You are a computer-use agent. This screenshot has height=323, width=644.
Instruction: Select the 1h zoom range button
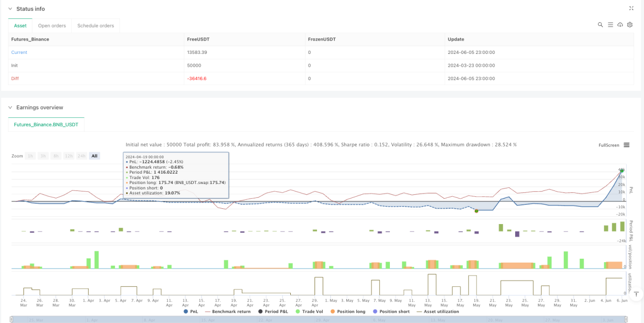pos(30,156)
